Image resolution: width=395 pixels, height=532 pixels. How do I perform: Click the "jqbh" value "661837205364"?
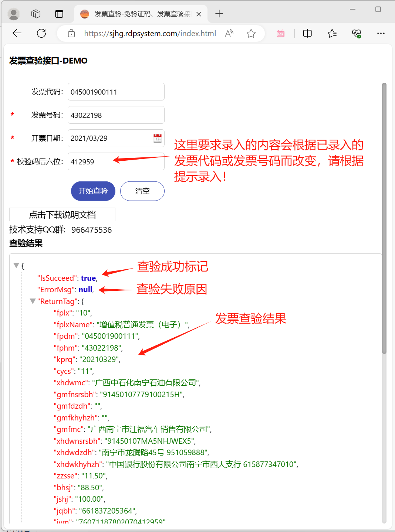[x=107, y=511]
